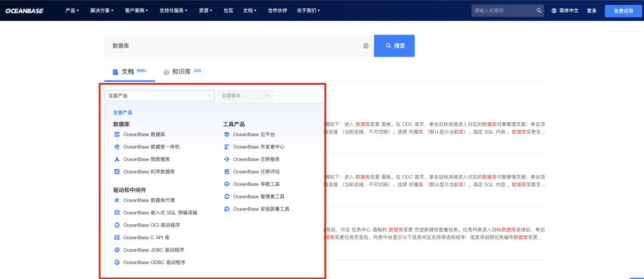Click the OceanBase 迁移服务 icon
Screen dimensions: 644x279
[227, 159]
